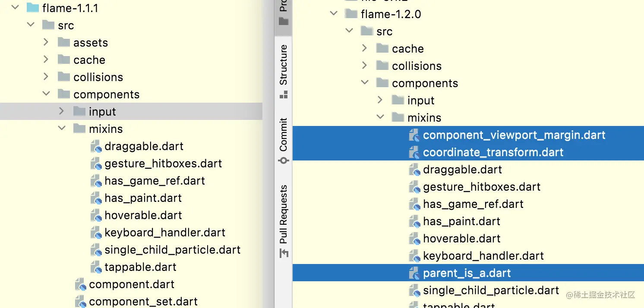Collapse the left src folder chevron
The image size is (644, 308).
(x=31, y=25)
